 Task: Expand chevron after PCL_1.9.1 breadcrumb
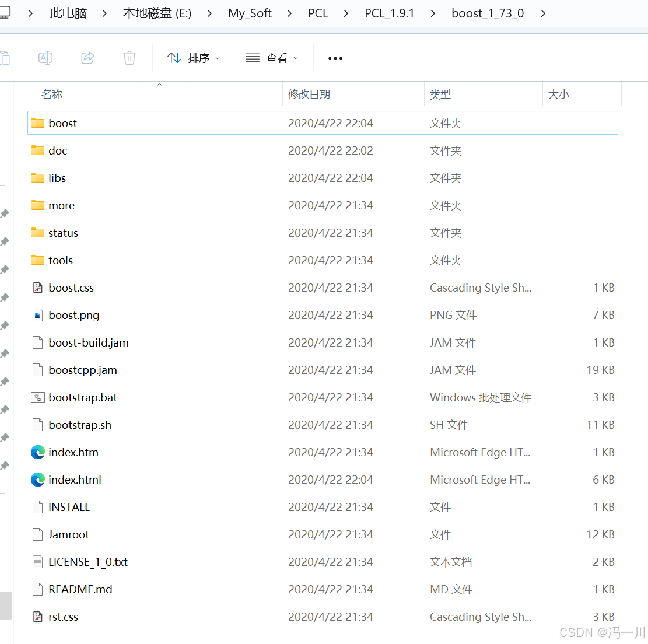tap(433, 13)
